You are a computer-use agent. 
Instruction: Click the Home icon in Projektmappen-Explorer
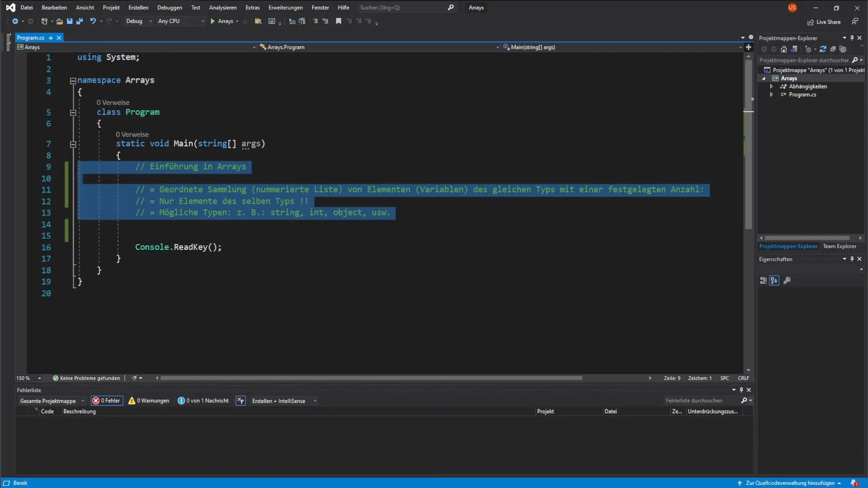point(784,49)
